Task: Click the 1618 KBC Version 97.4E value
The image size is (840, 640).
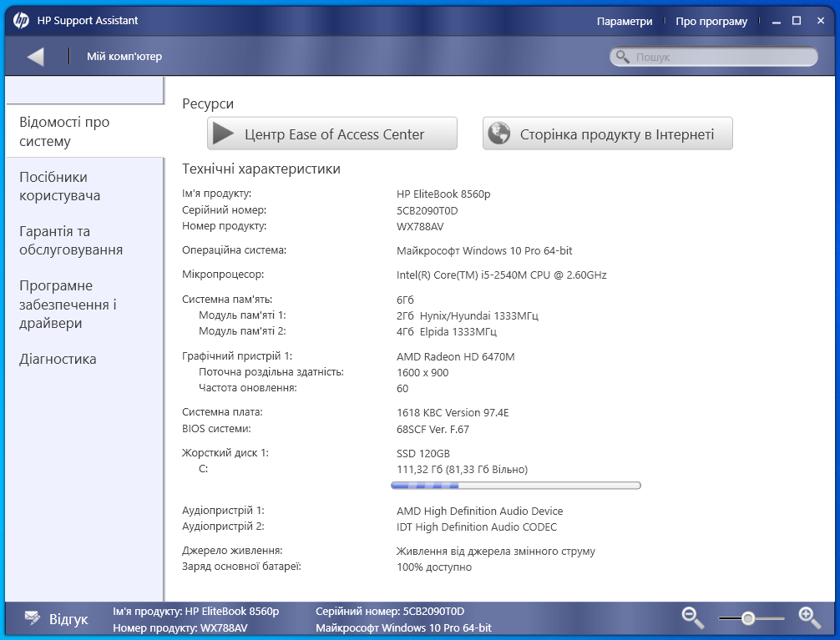Action: pos(453,413)
